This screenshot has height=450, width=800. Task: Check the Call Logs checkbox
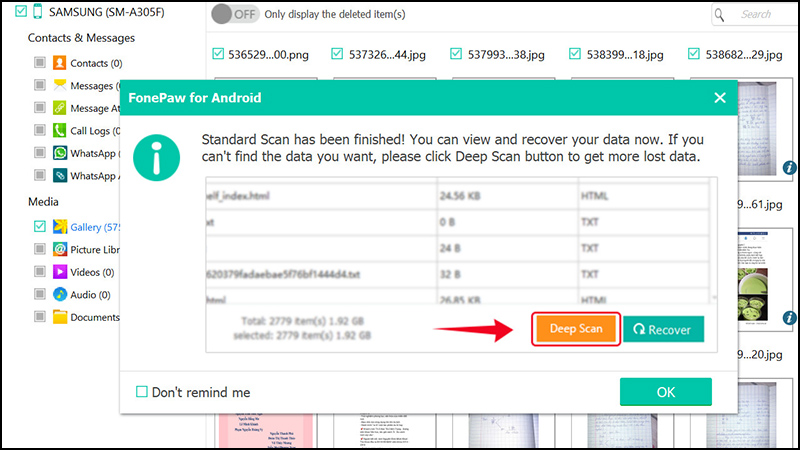39,130
